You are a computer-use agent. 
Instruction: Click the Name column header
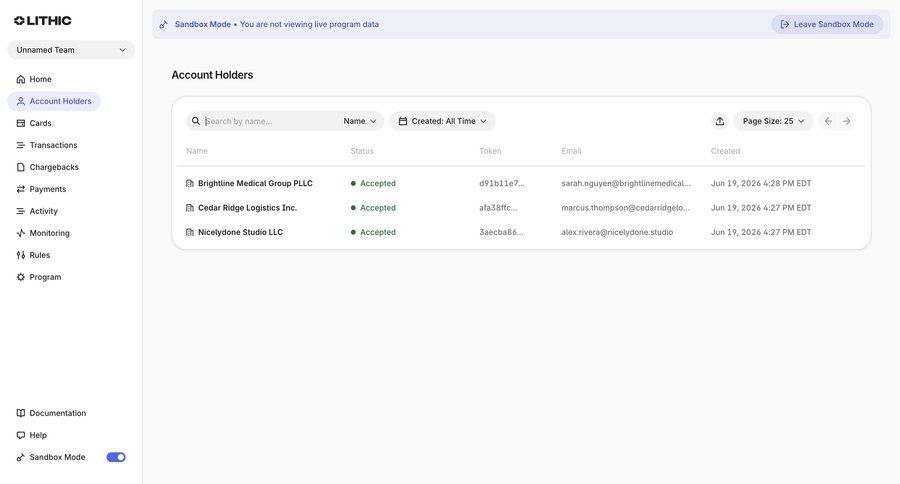pos(197,151)
